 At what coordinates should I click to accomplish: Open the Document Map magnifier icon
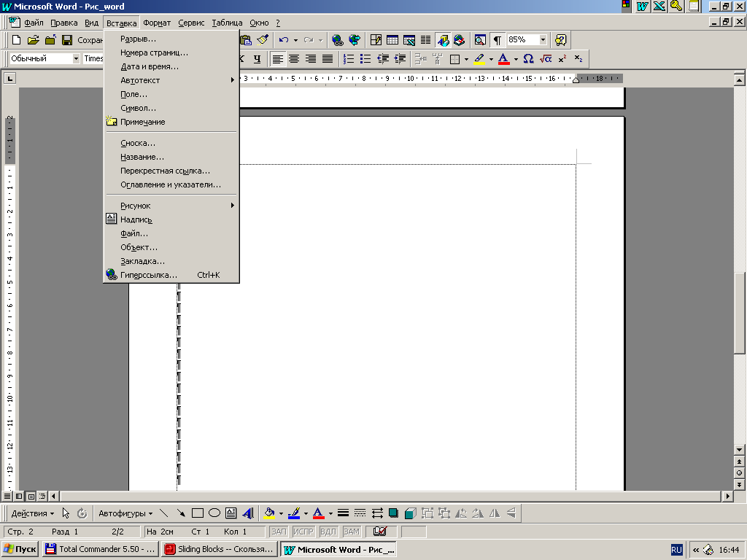click(480, 40)
